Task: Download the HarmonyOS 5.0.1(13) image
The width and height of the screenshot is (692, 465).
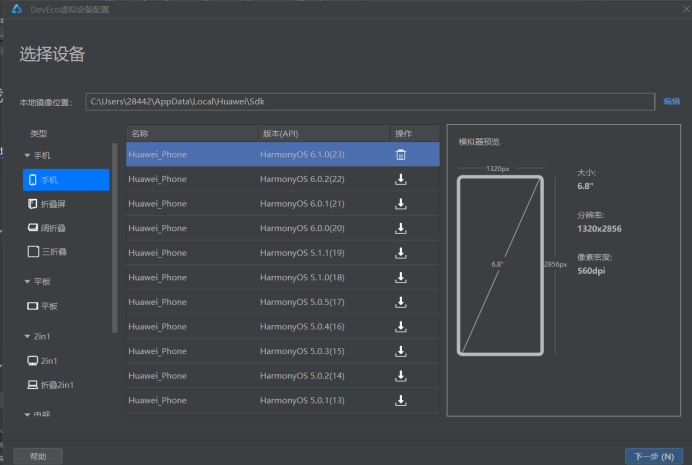Action: point(401,401)
